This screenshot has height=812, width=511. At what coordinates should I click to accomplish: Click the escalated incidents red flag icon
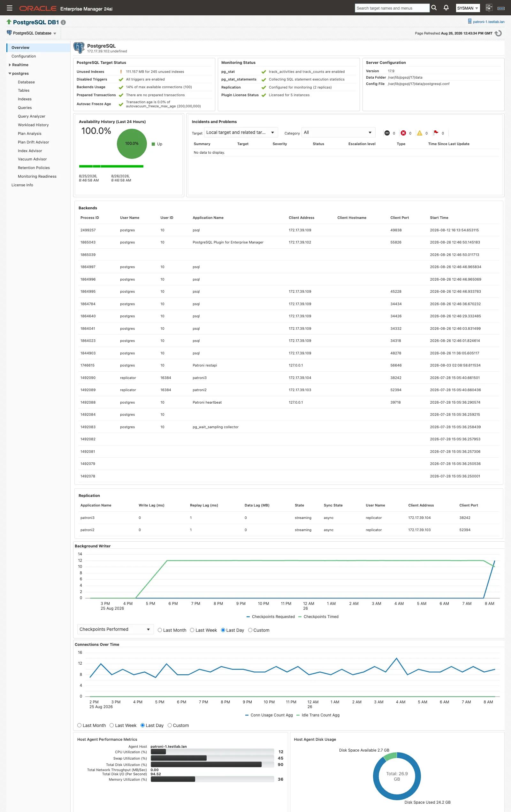point(436,133)
